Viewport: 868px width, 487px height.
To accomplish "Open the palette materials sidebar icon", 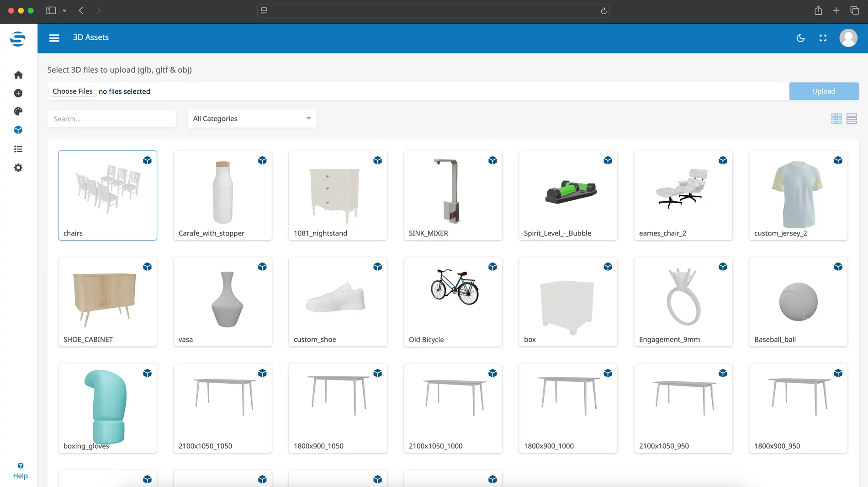I will pyautogui.click(x=18, y=112).
